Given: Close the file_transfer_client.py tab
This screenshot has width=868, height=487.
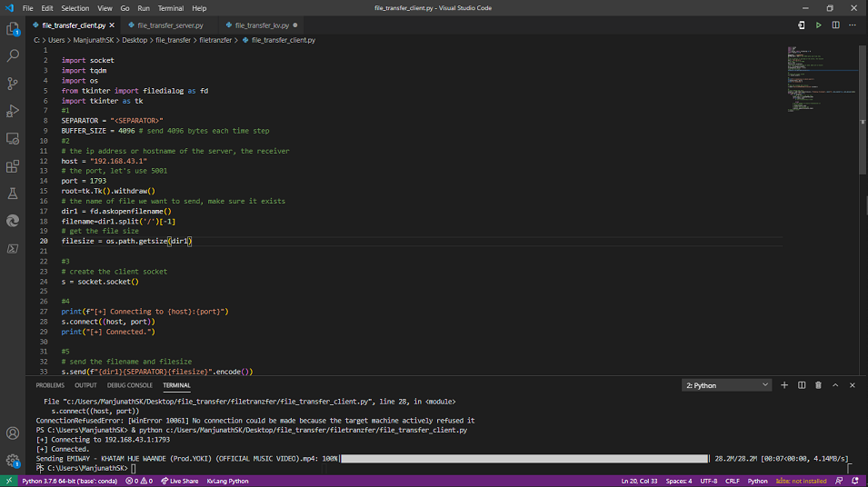Looking at the screenshot, I should [112, 25].
